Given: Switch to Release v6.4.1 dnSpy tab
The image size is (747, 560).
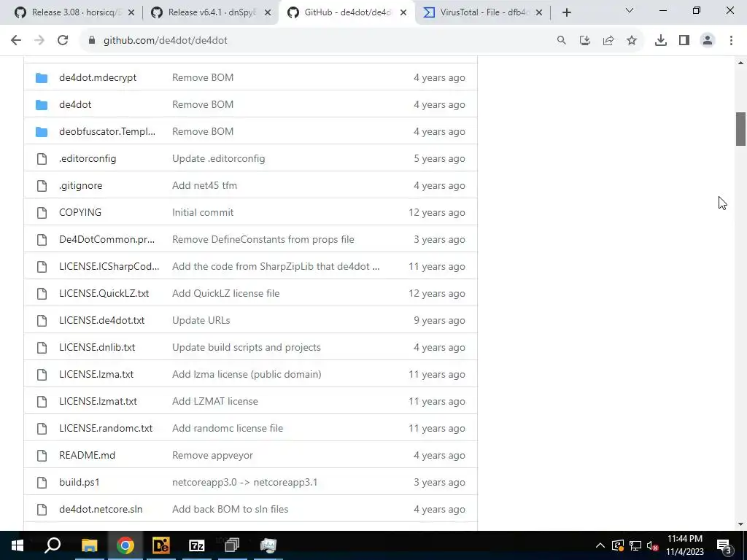Looking at the screenshot, I should click(211, 12).
